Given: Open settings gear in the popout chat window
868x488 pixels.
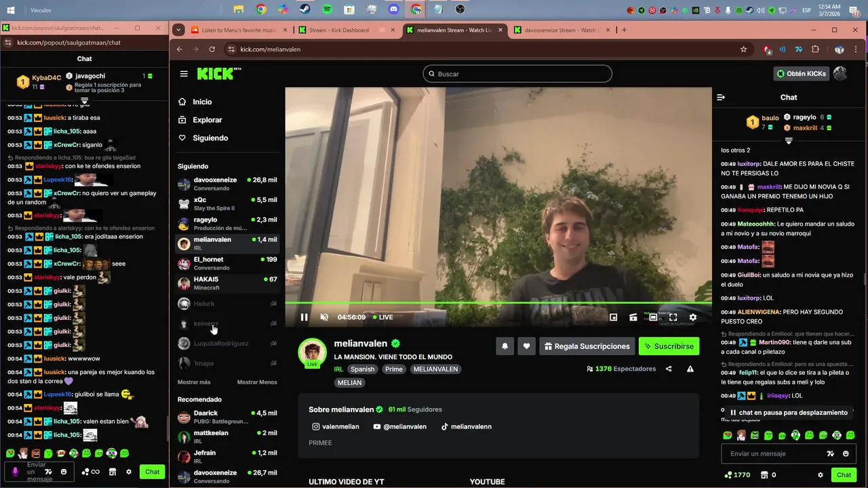Looking at the screenshot, I should tap(128, 472).
